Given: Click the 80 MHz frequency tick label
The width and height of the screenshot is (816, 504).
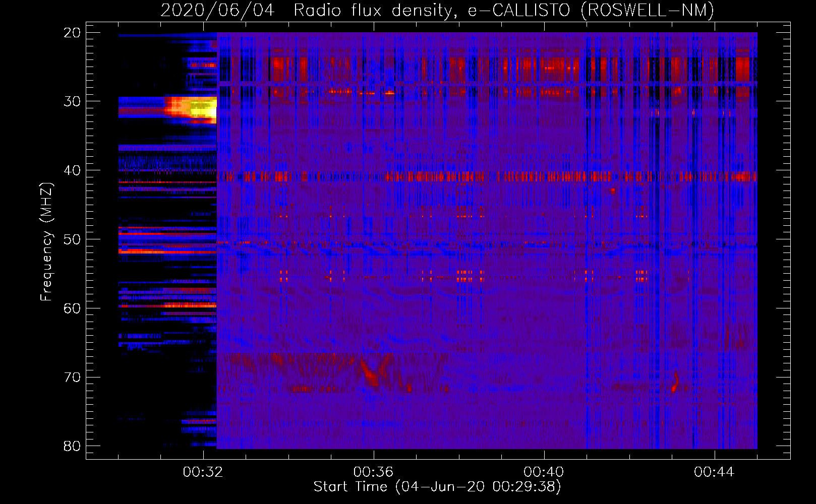Looking at the screenshot, I should [72, 446].
